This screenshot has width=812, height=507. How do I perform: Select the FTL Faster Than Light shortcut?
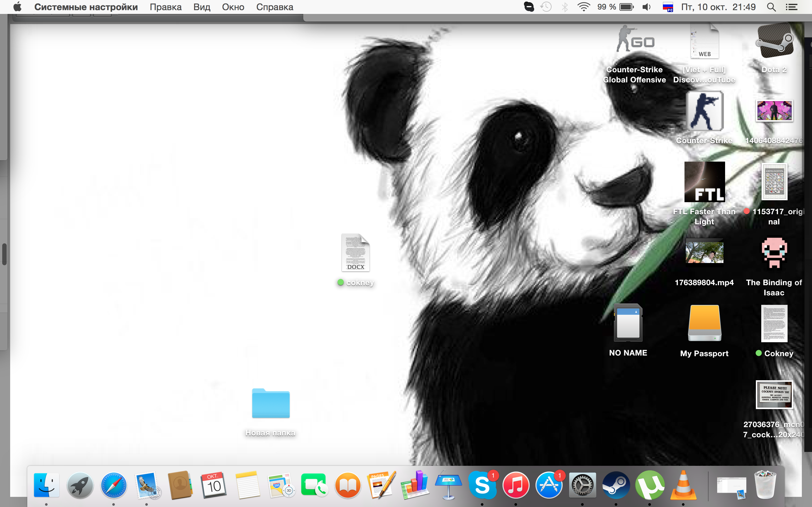[x=704, y=182]
